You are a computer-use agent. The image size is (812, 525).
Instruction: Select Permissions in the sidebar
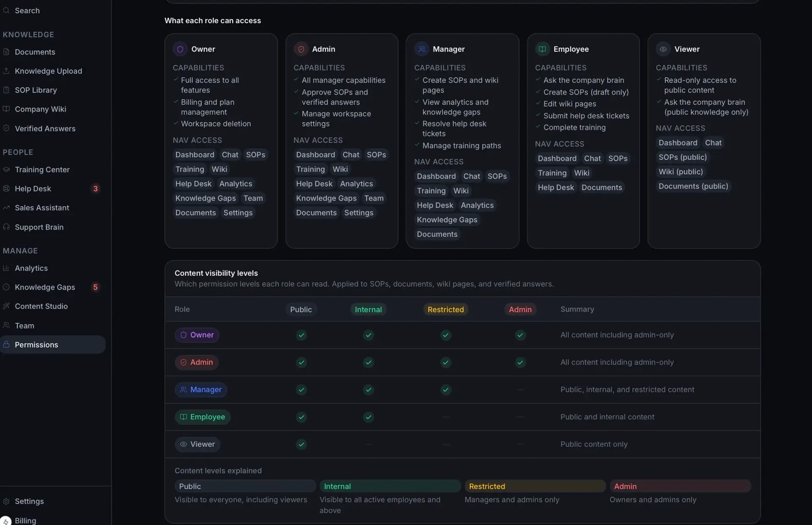pos(52,344)
